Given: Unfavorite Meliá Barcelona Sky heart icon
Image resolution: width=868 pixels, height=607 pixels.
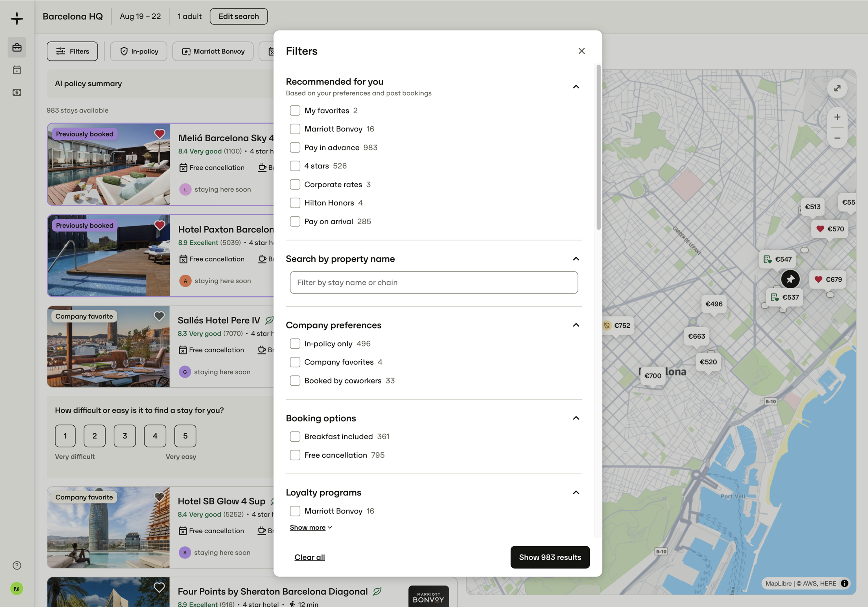Looking at the screenshot, I should [159, 134].
